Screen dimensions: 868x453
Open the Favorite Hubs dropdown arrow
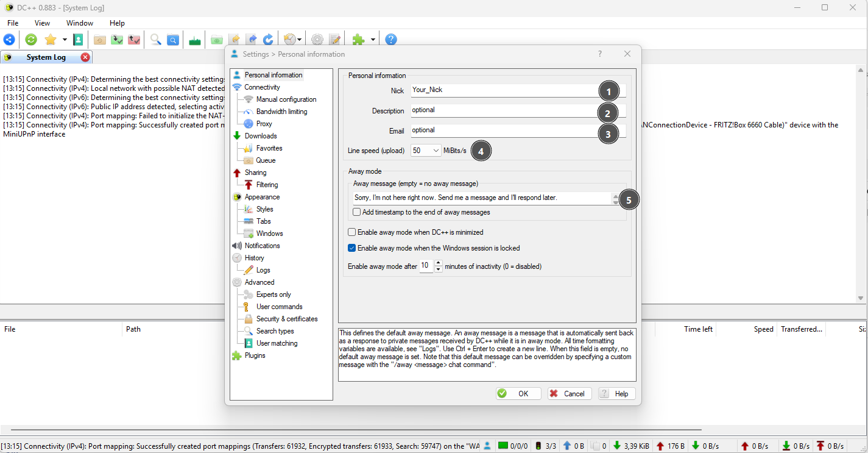tap(65, 40)
